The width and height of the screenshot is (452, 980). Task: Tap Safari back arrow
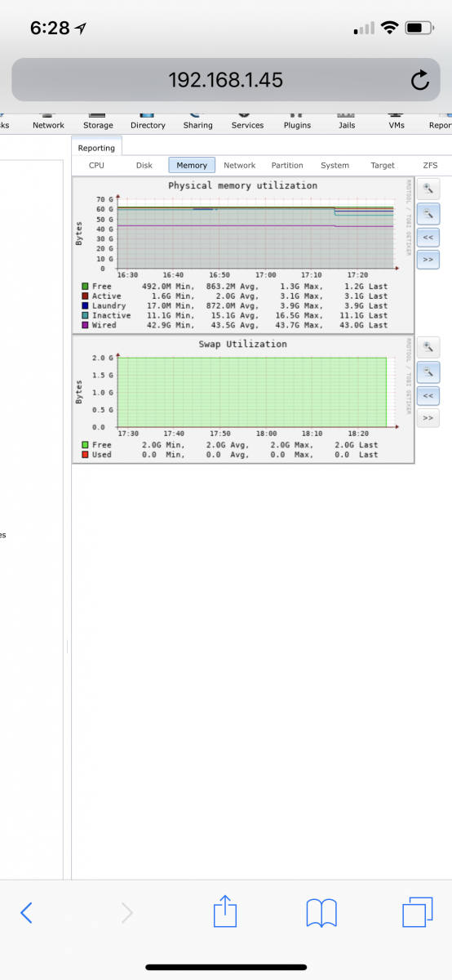coord(26,912)
